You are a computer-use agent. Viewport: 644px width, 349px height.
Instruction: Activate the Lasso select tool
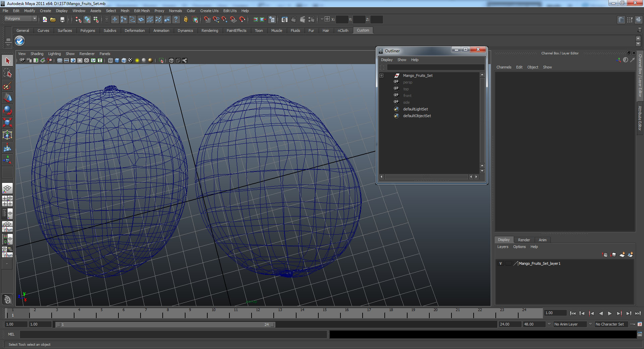(7, 73)
